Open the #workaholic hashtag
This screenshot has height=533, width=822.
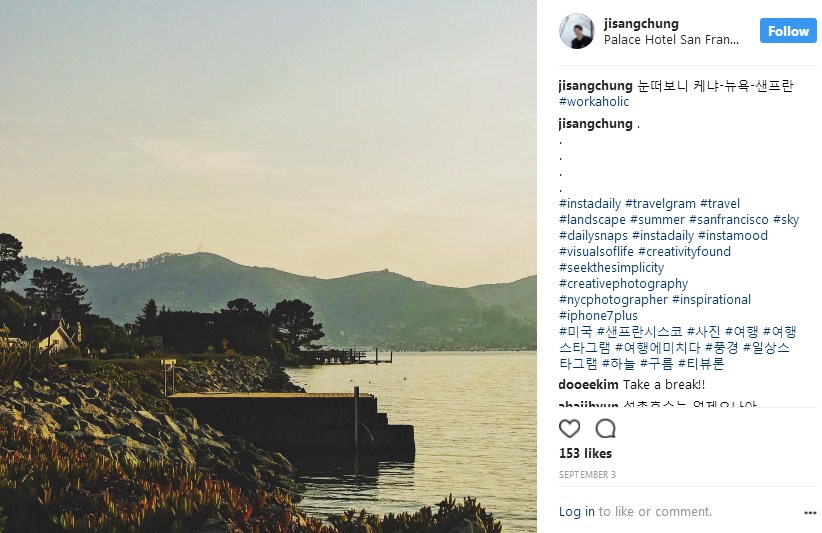point(594,102)
